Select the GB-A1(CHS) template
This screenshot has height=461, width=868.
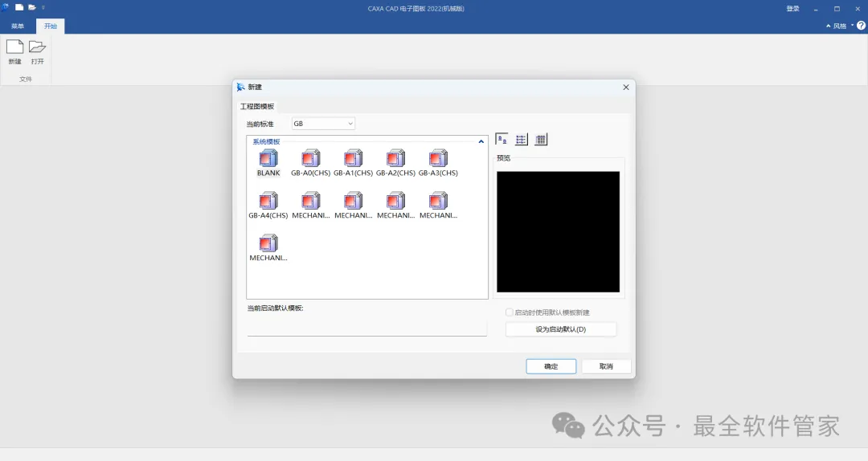click(353, 163)
